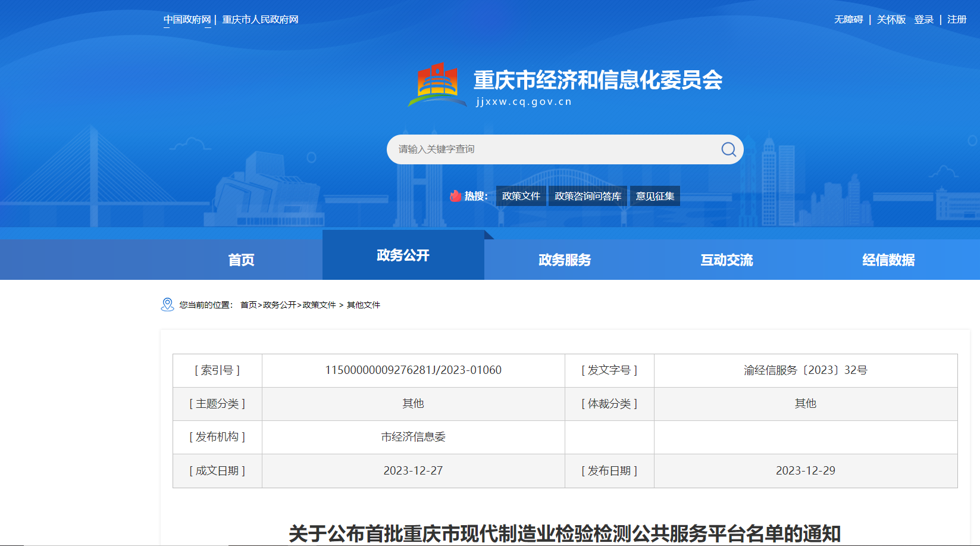Screen dimensions: 980x546
Task: Go to the 互动交流 tab
Action: [727, 260]
